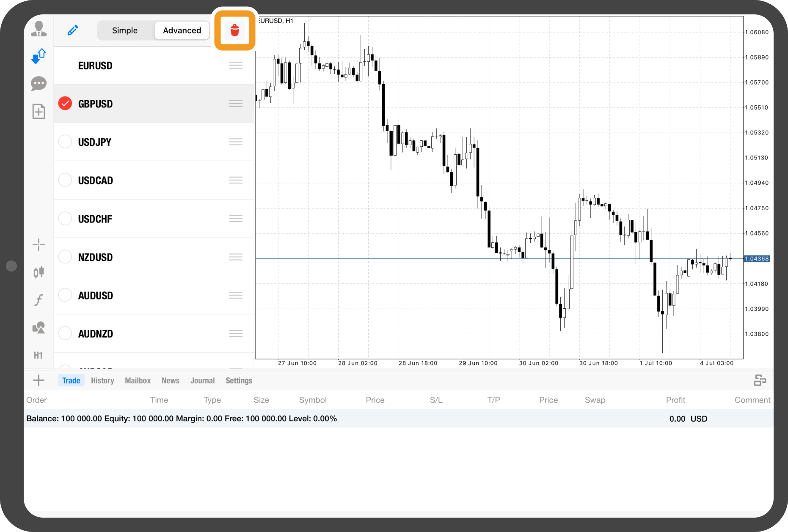Screen dimensions: 788x532
Task: Open the chat messages bubble icon
Action: pos(39,84)
